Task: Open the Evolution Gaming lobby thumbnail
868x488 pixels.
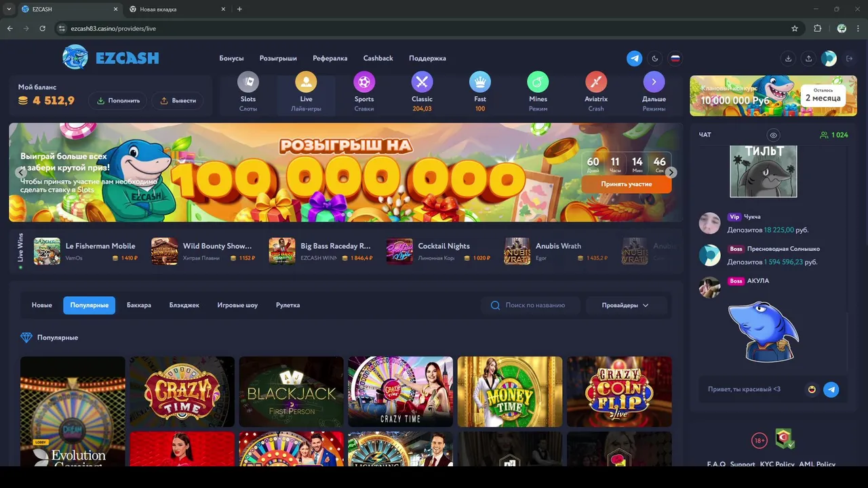Action: [x=73, y=411]
